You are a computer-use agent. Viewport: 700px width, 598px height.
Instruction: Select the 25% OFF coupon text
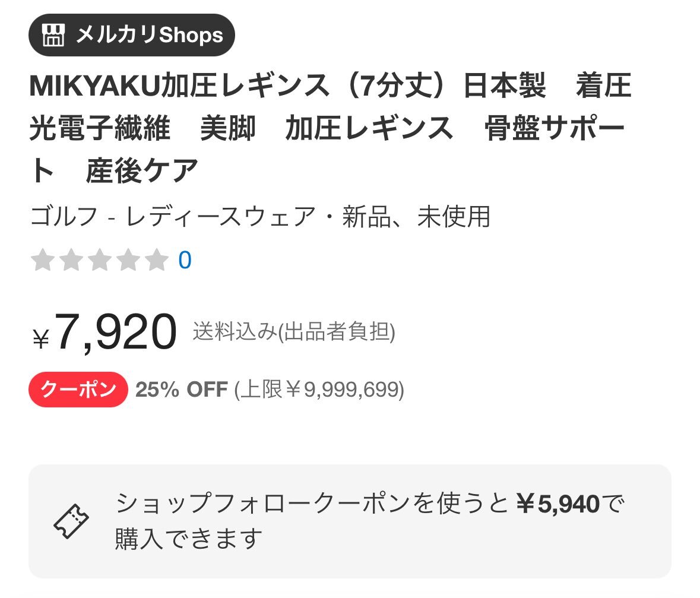click(x=182, y=390)
